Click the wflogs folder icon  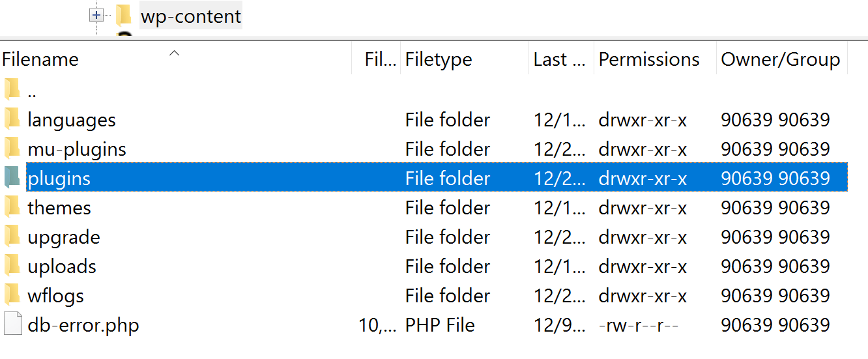click(x=12, y=295)
